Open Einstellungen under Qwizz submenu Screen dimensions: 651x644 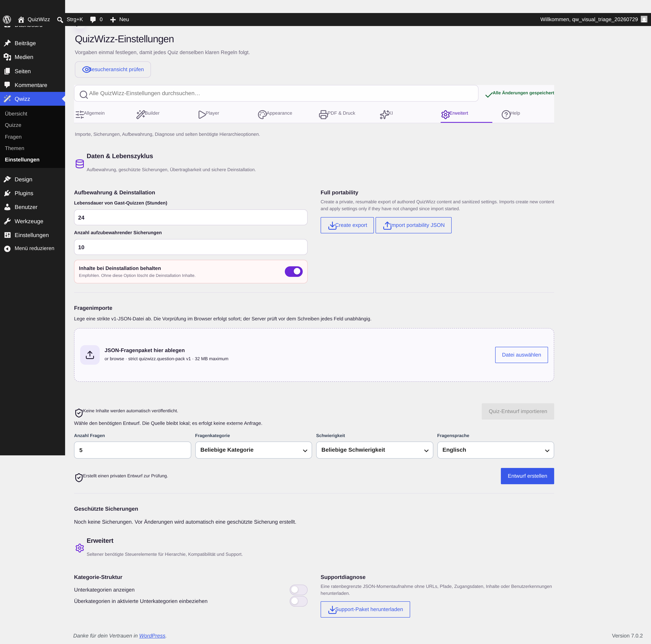(x=22, y=160)
